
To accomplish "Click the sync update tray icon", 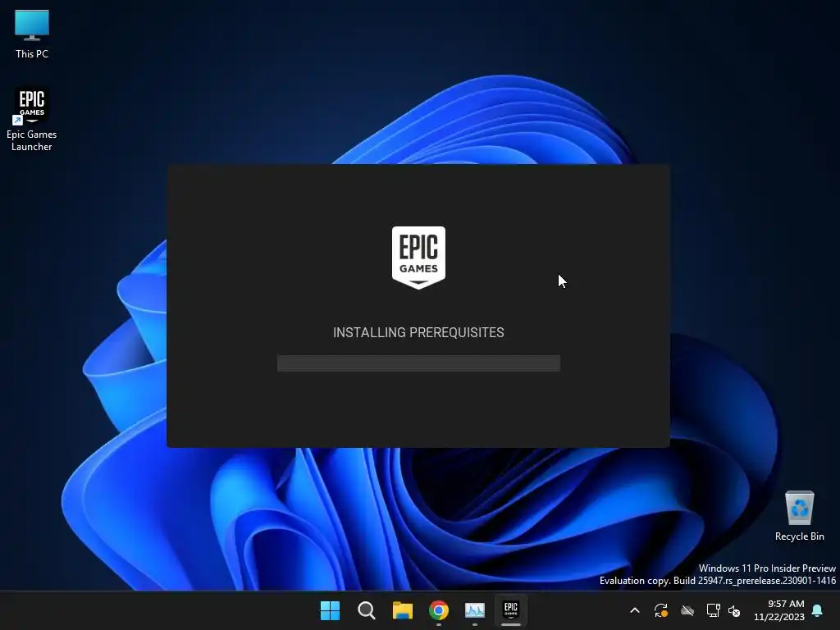I will pyautogui.click(x=661, y=610).
